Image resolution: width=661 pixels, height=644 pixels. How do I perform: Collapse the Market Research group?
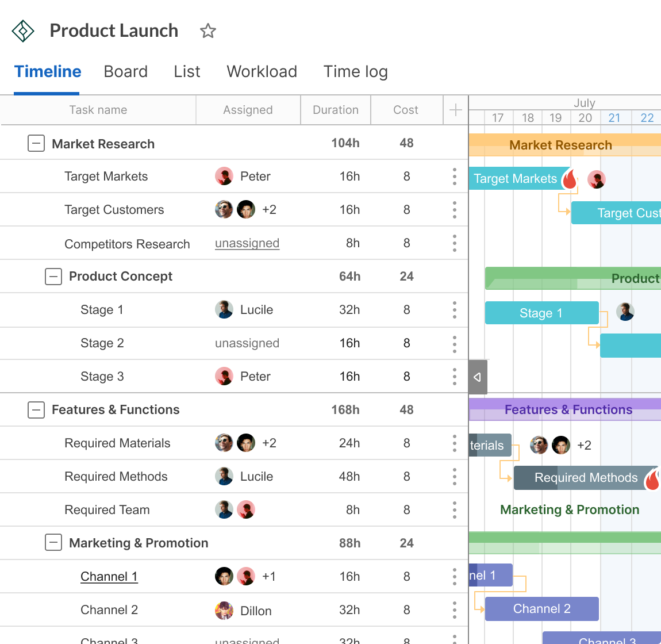click(x=36, y=144)
